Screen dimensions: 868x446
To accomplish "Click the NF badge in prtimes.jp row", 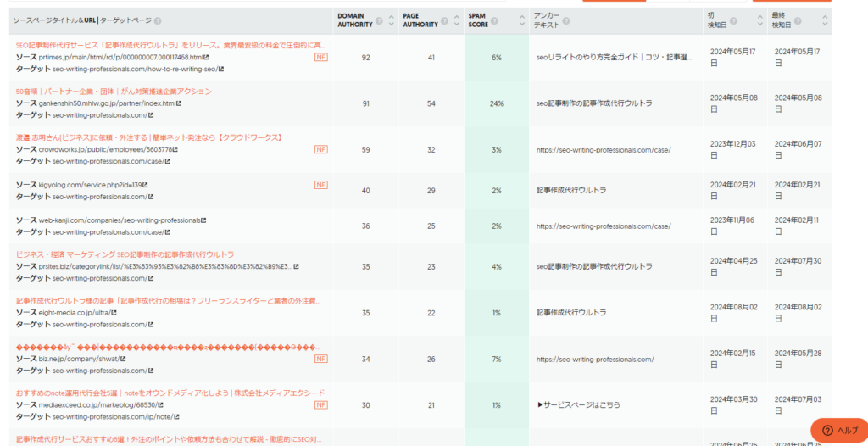I will coord(321,57).
